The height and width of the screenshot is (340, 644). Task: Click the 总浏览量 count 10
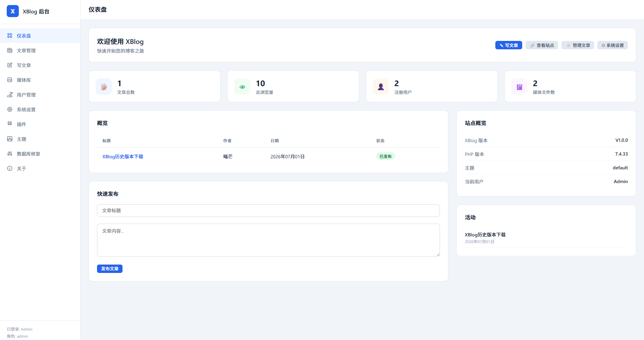pos(260,83)
